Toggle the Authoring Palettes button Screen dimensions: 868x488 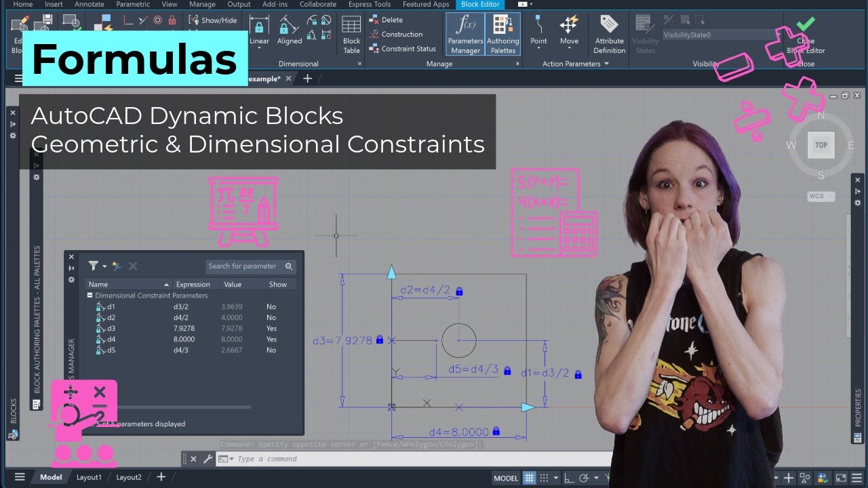tap(503, 34)
